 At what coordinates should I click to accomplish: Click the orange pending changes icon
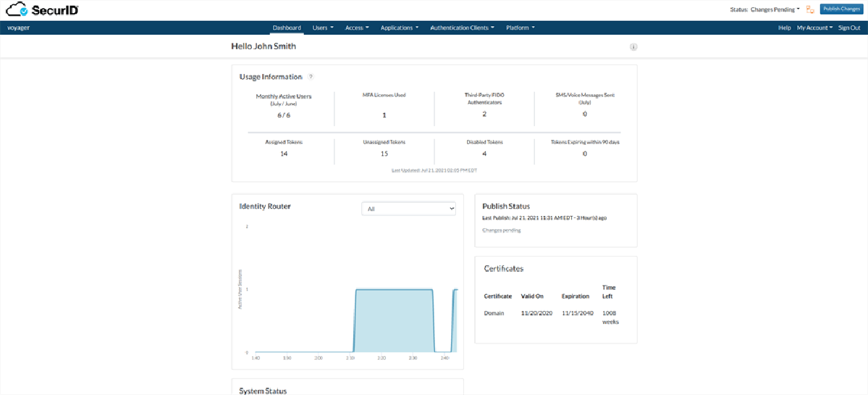coord(810,9)
